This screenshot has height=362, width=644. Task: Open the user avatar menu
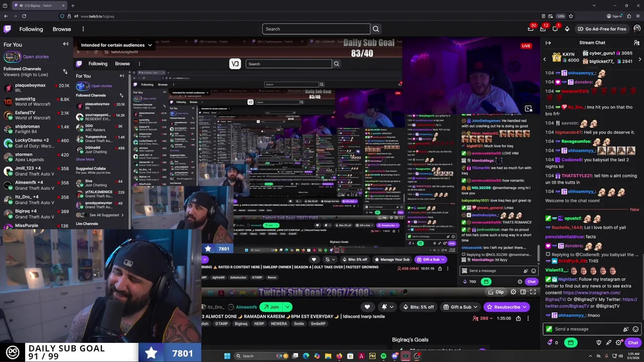637,29
